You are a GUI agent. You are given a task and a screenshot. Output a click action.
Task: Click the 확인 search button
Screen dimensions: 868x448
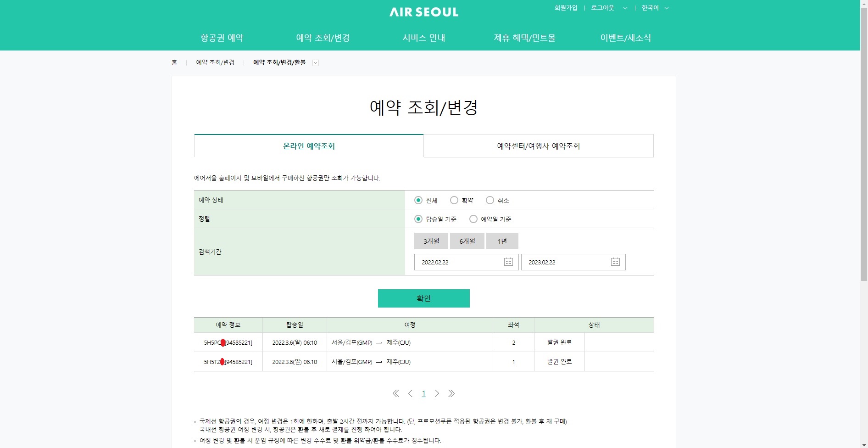(x=424, y=298)
